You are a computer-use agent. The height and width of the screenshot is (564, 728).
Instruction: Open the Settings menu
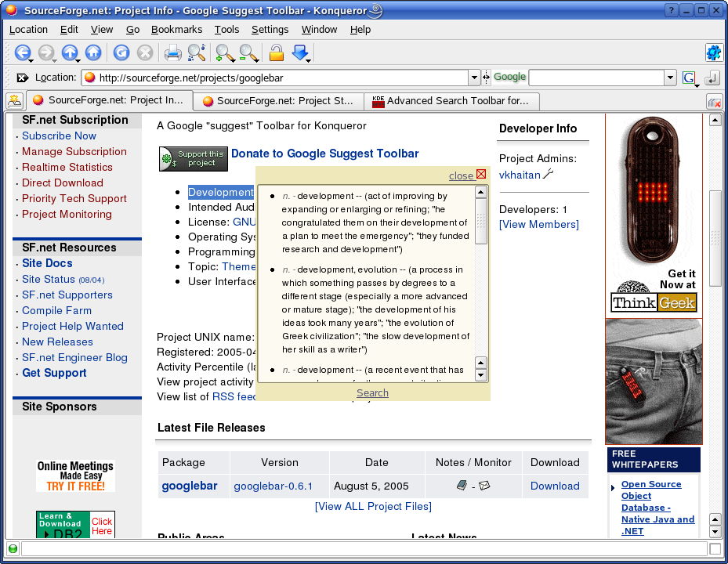pos(270,30)
